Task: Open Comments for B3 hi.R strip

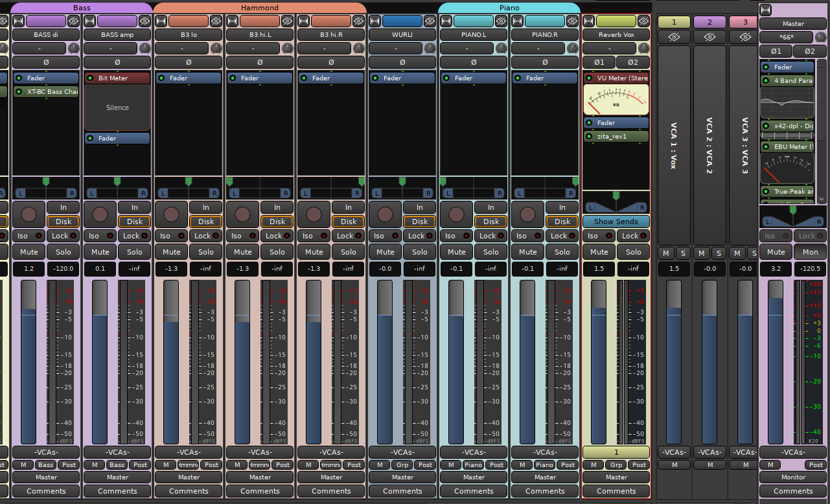Action: (x=331, y=491)
